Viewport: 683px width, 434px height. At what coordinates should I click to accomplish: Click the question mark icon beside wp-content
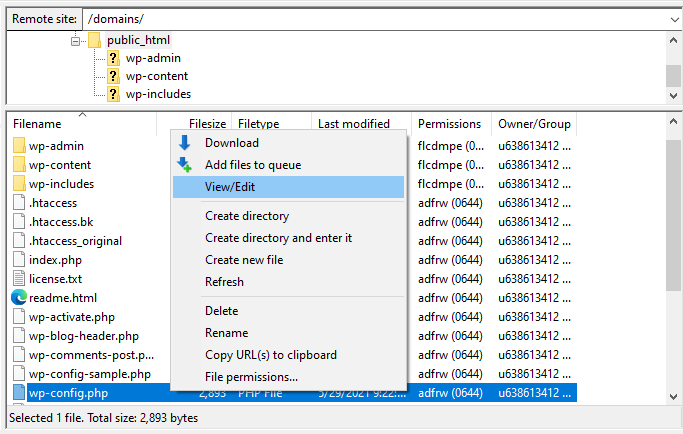click(113, 76)
